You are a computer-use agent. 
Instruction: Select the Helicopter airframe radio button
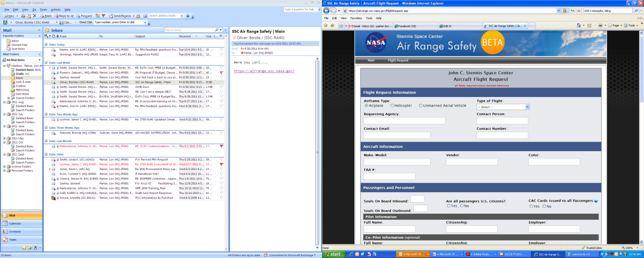392,106
